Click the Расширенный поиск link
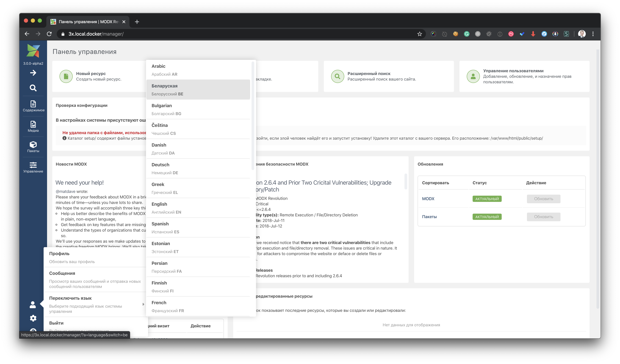Viewport: 620px width, 364px height. point(369,73)
